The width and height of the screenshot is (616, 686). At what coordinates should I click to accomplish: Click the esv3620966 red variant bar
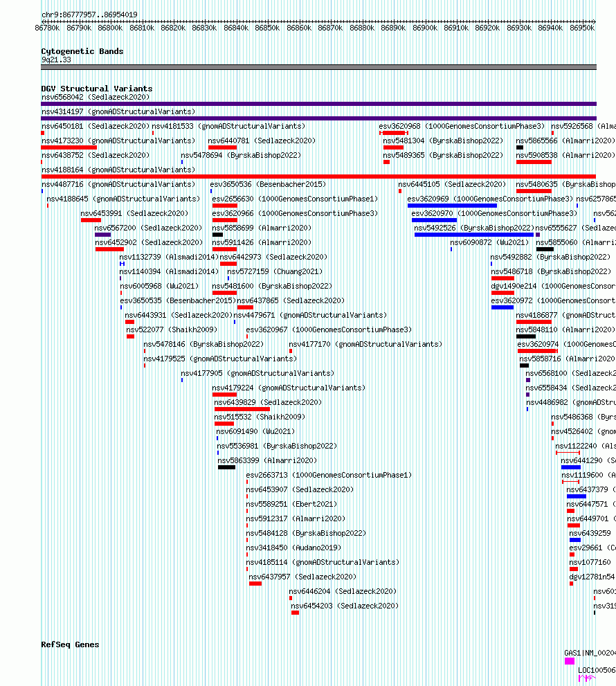pyautogui.click(x=224, y=220)
